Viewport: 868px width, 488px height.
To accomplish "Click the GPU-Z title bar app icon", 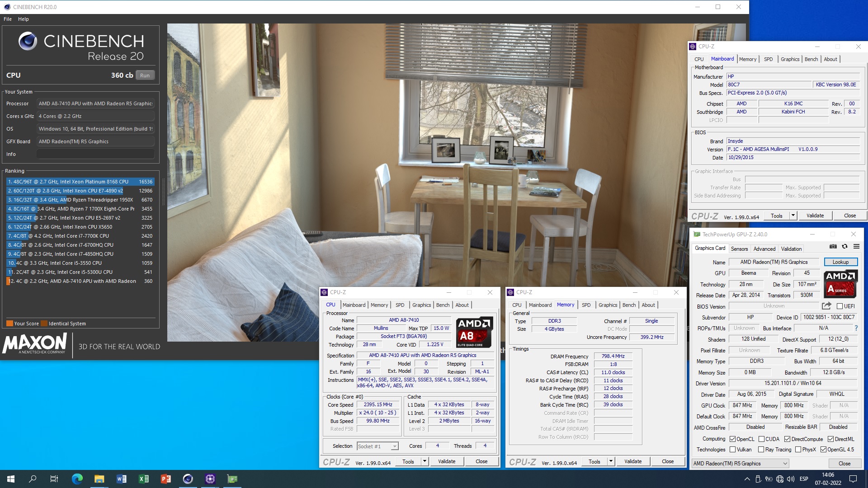I will (x=697, y=234).
